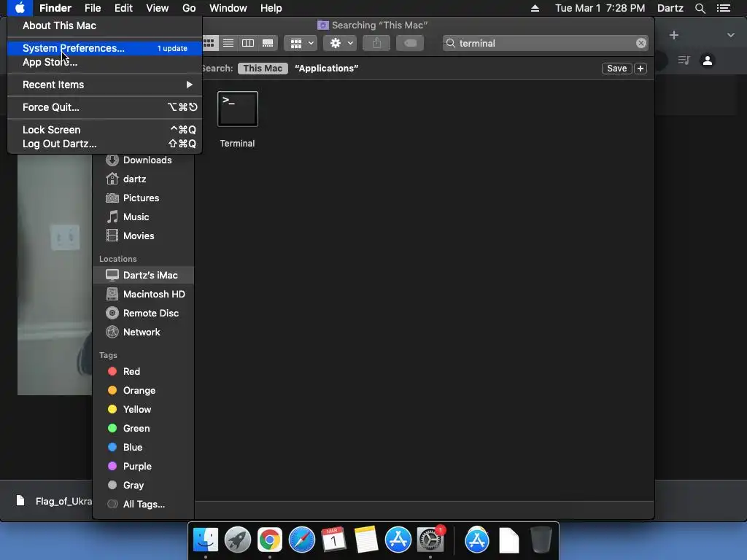Viewport: 747px width, 560px height.
Task: Open Notes from the Dock
Action: coord(366,540)
